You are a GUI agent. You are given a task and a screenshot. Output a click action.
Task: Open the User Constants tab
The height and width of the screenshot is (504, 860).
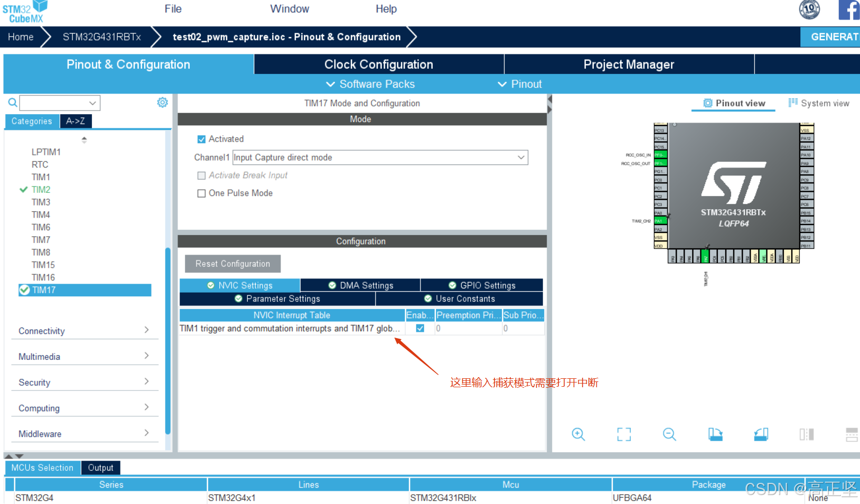tap(459, 298)
